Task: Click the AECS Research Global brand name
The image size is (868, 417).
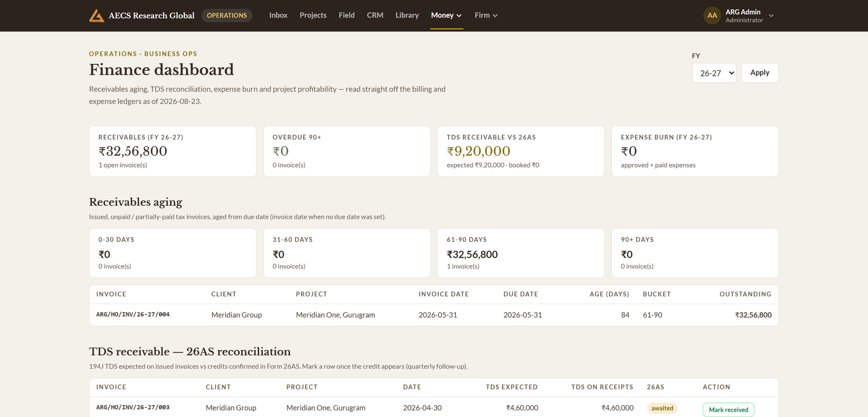Action: (x=151, y=16)
